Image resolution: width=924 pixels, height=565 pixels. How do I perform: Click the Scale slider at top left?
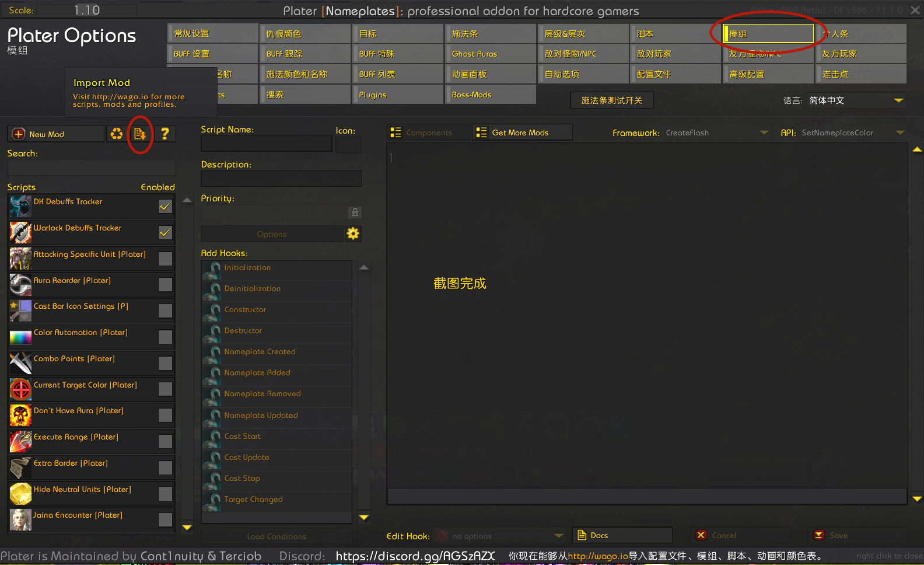[87, 10]
